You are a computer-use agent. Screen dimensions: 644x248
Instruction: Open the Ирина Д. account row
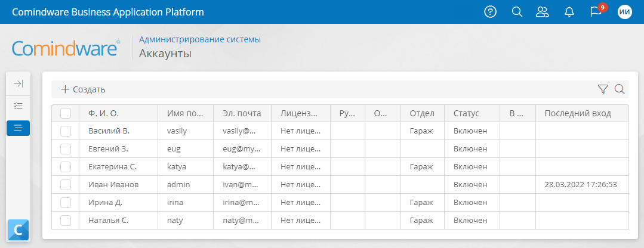coord(340,203)
